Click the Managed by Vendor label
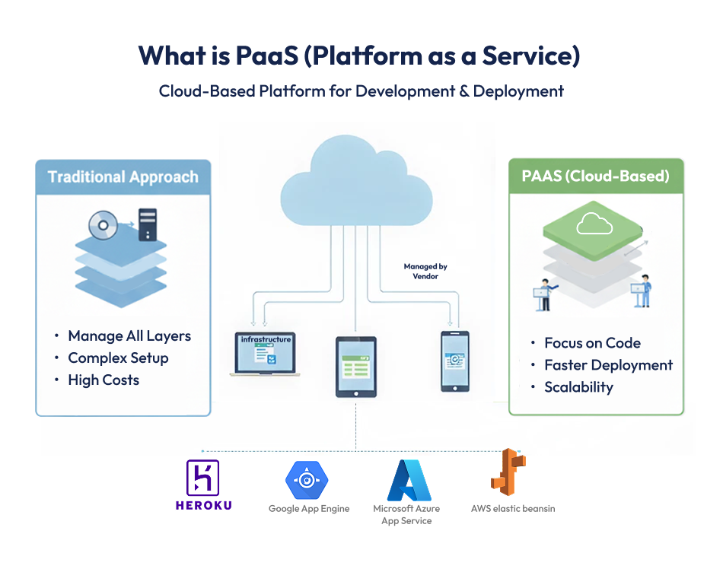 [x=425, y=272]
